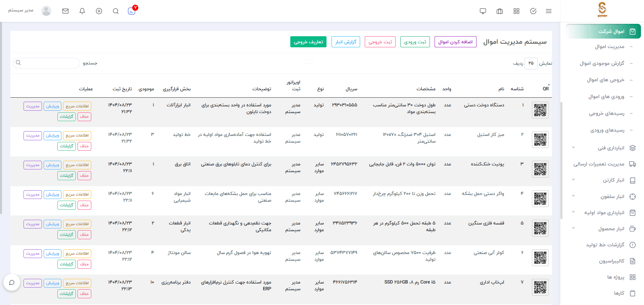Expand the انبار کارتن sidebar section

pos(604,180)
